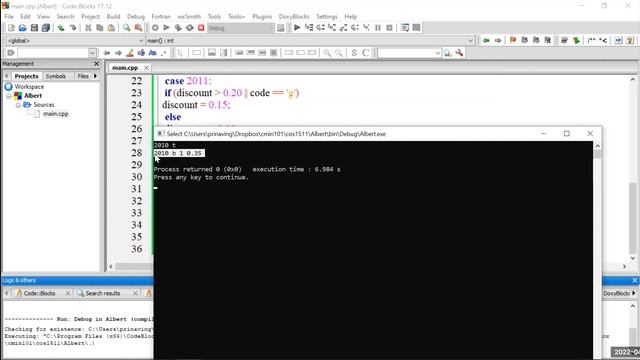This screenshot has width=640, height=360.
Task: Open the Build menu
Action: click(113, 16)
